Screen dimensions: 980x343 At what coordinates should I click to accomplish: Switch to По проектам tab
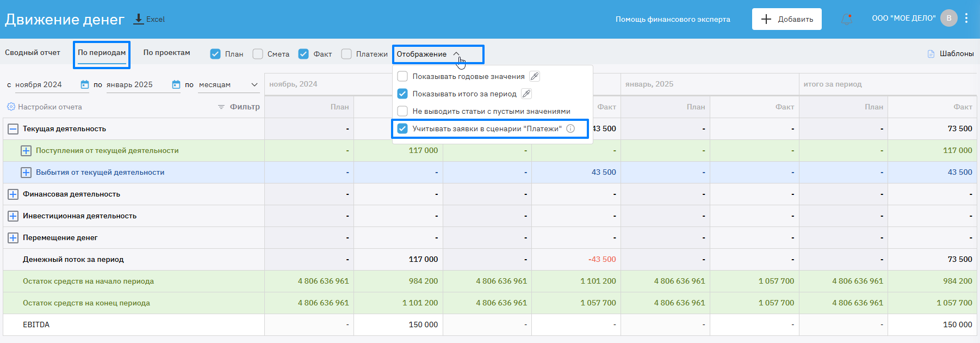click(166, 53)
